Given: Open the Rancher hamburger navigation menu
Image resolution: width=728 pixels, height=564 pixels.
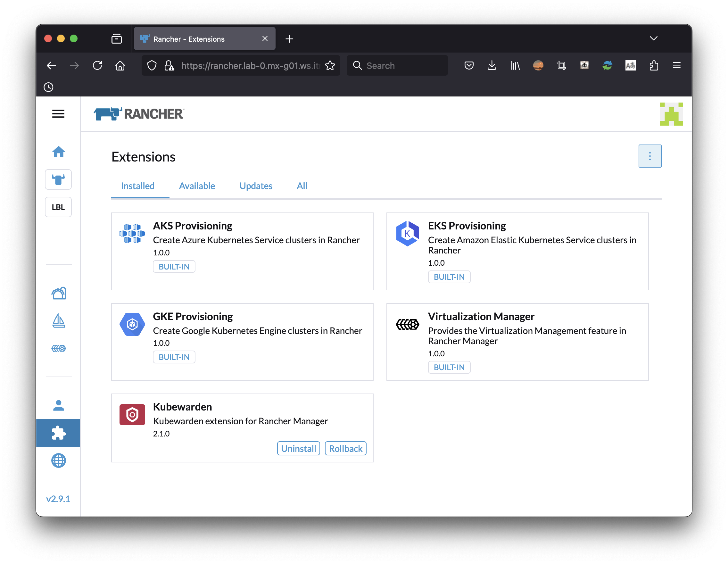Looking at the screenshot, I should [58, 114].
